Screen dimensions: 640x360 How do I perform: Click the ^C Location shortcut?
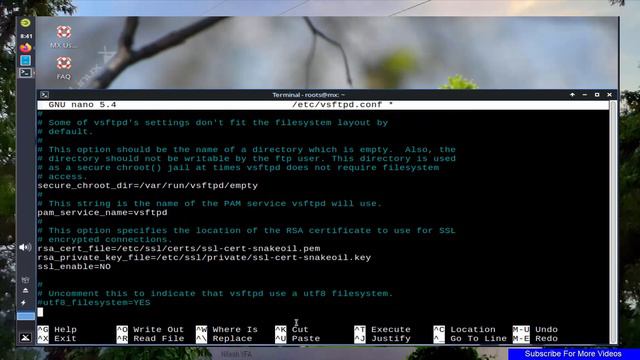[464, 329]
